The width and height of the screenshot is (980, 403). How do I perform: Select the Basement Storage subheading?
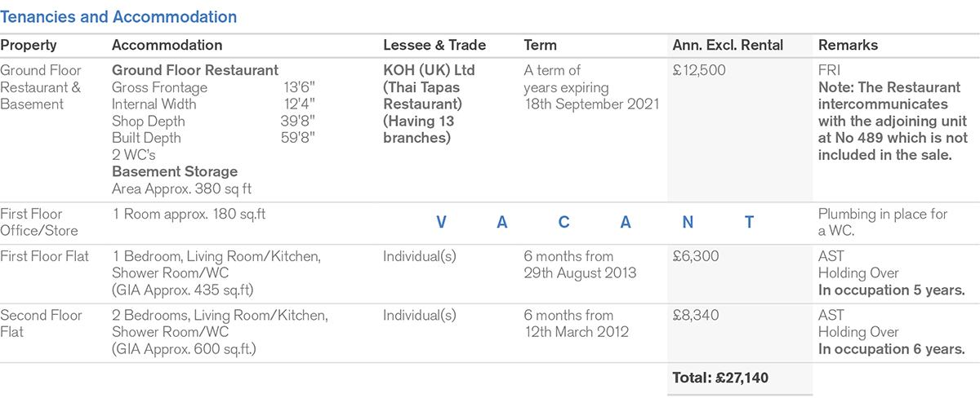click(x=175, y=172)
